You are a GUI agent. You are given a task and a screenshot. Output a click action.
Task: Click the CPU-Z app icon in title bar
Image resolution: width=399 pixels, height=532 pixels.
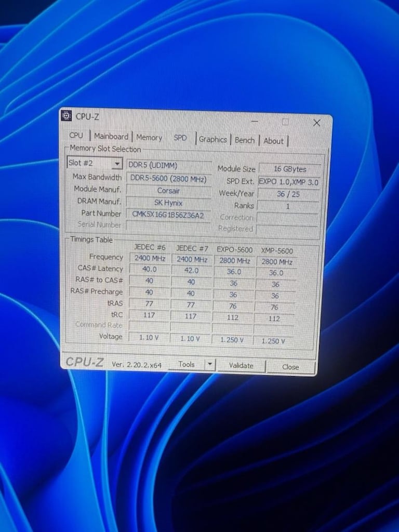tap(66, 116)
